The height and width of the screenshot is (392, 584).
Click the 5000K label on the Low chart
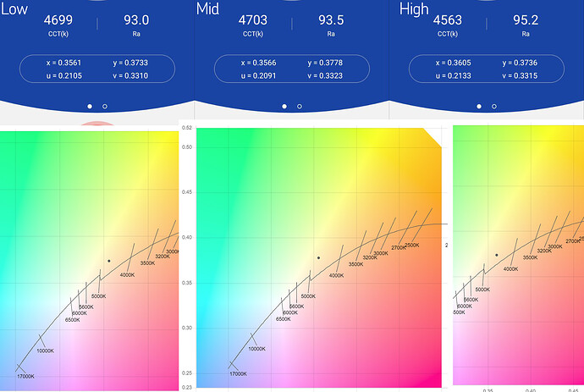click(x=99, y=296)
